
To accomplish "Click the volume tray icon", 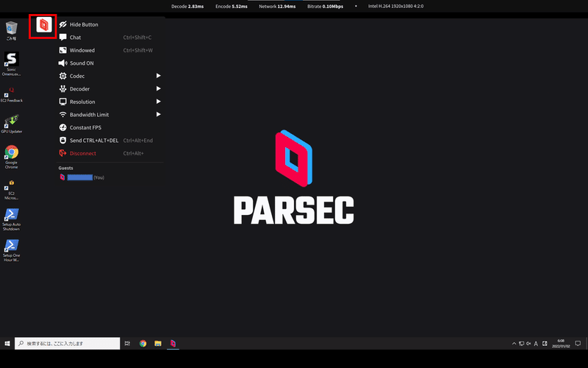I will (528, 343).
